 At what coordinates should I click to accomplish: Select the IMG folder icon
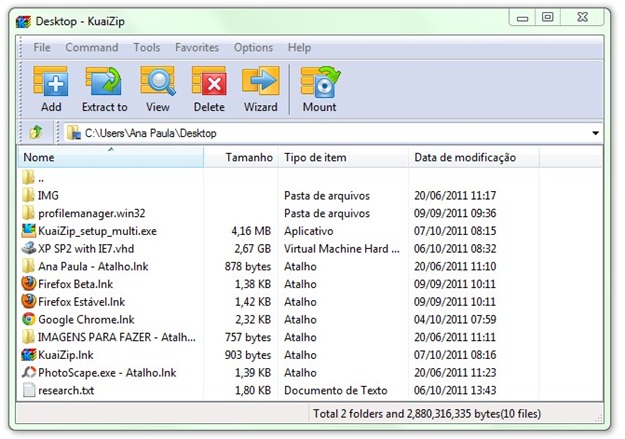coord(28,195)
